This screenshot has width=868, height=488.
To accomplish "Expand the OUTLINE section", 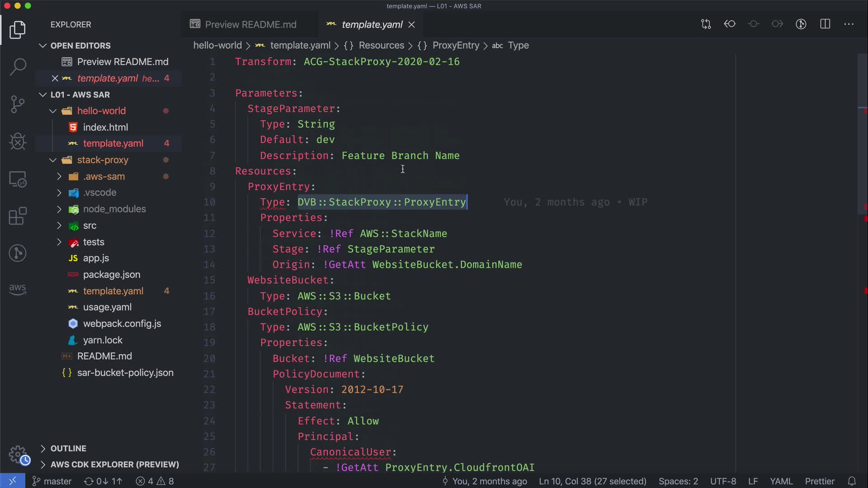I will (68, 448).
